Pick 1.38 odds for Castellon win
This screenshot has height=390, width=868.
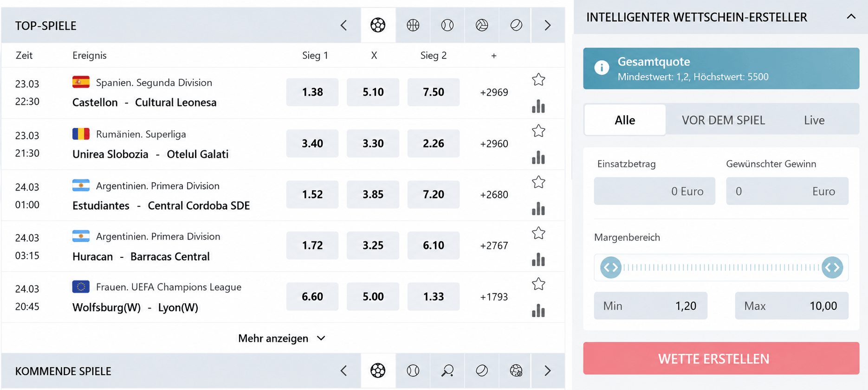pyautogui.click(x=312, y=92)
